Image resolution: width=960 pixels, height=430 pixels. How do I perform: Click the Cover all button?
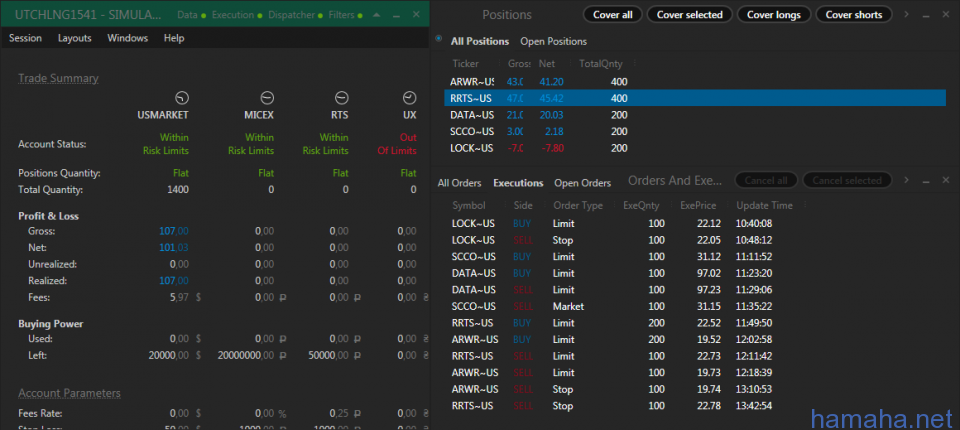(613, 15)
